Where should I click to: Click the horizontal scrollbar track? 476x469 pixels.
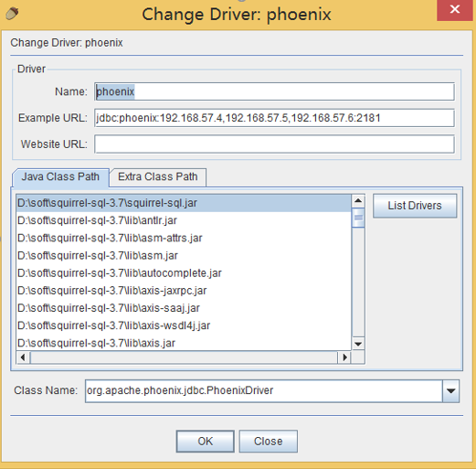pyautogui.click(x=184, y=357)
